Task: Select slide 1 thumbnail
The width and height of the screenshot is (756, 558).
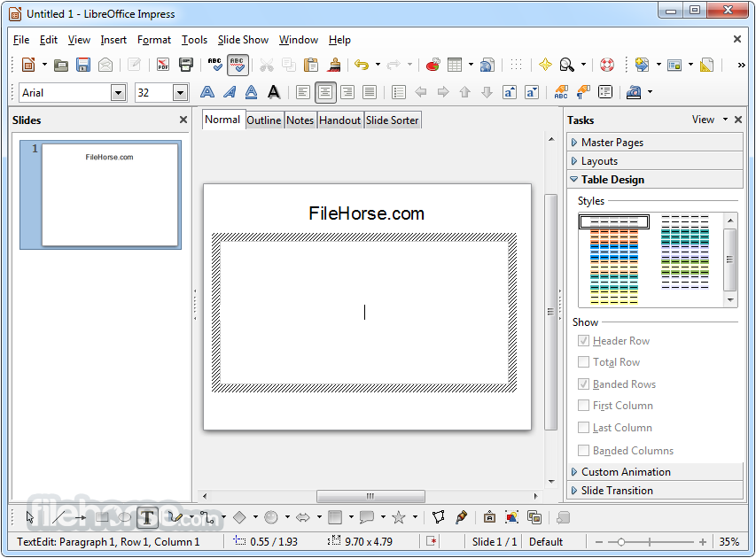Action: tap(101, 195)
